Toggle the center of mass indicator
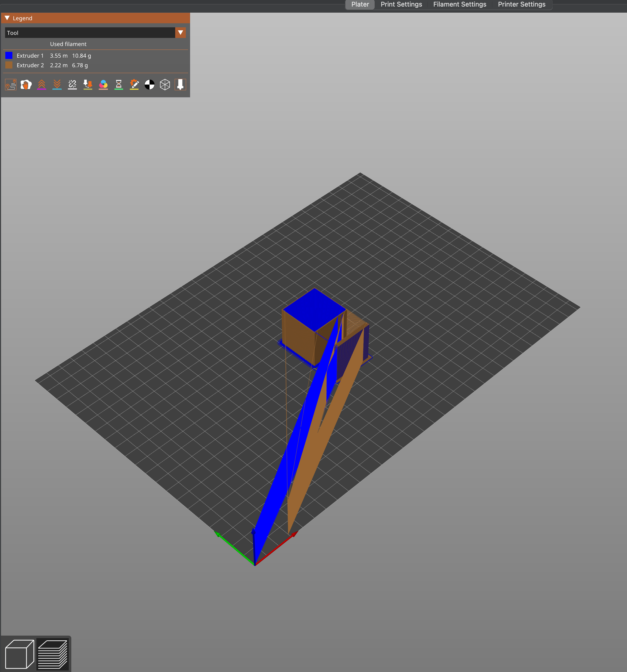627x672 pixels. point(149,84)
